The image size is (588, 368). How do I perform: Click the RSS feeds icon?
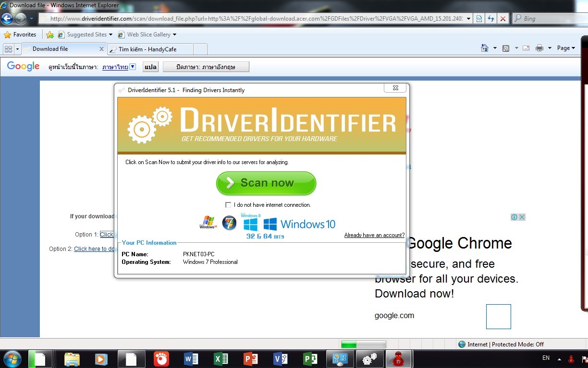click(506, 48)
